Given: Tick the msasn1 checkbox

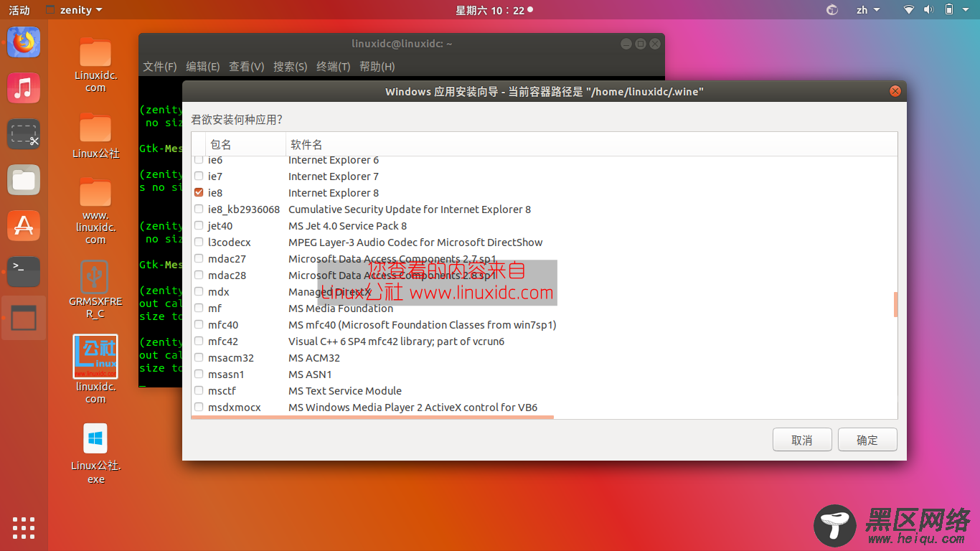Looking at the screenshot, I should 199,375.
